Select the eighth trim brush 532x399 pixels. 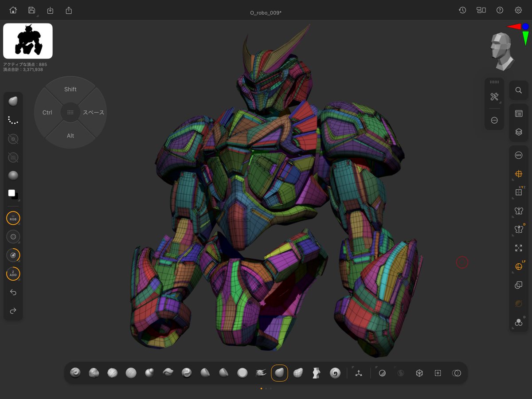(x=205, y=373)
